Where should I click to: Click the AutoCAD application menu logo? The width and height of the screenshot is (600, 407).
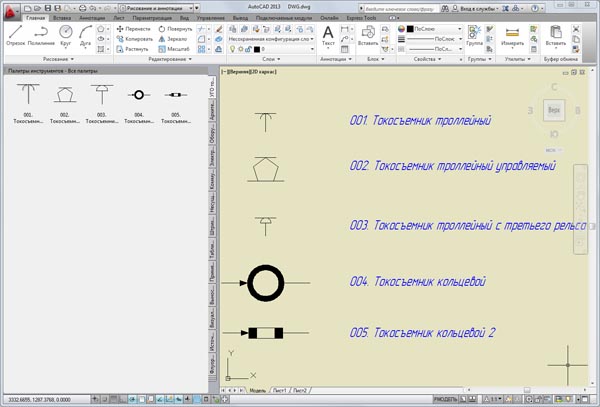pos(10,8)
